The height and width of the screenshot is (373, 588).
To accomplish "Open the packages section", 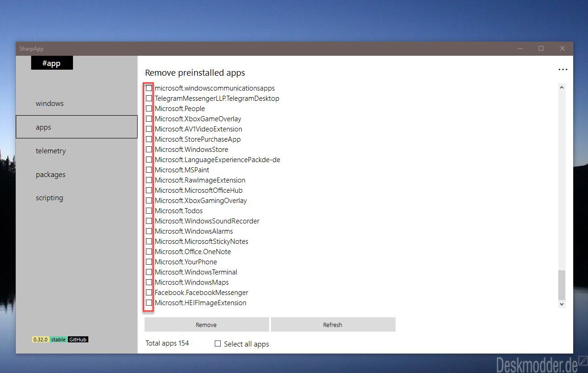I will pyautogui.click(x=77, y=174).
